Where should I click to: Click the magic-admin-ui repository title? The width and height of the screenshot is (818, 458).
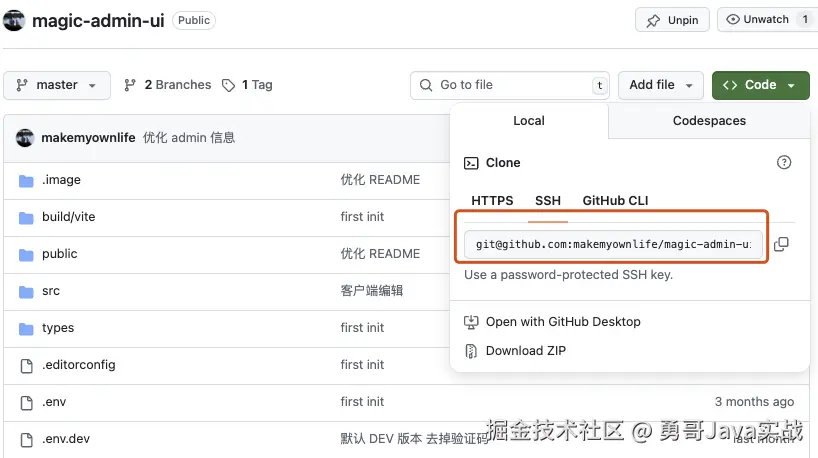click(x=98, y=21)
